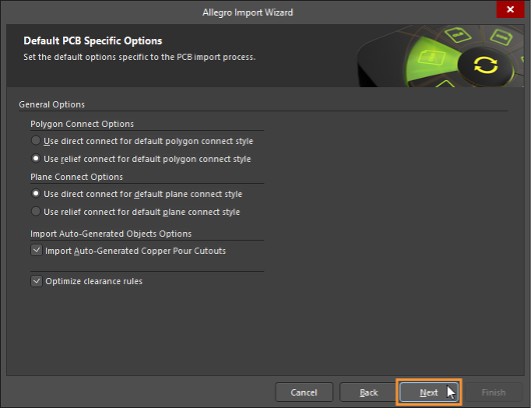The width and height of the screenshot is (532, 408).
Task: Click the Polygon Connect Options group label
Action: point(82,124)
